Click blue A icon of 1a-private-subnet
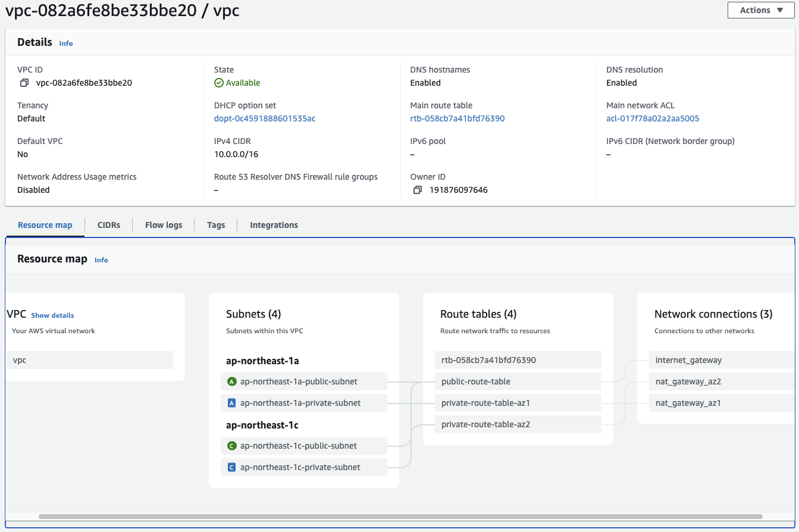799x532 pixels. [x=232, y=403]
